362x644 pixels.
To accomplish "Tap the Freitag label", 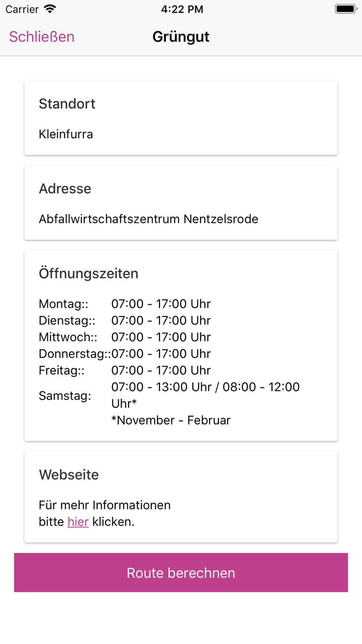I will pos(61,371).
